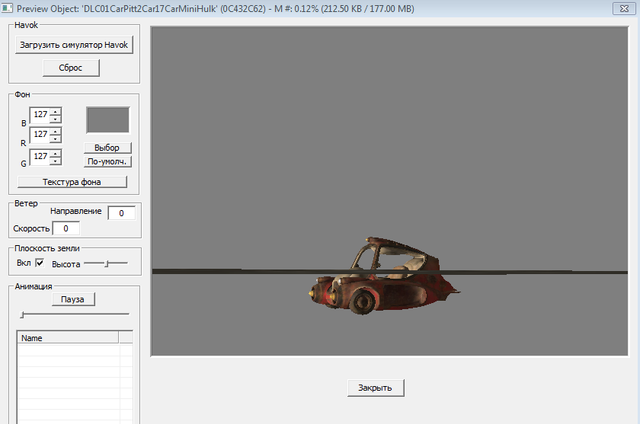The width and height of the screenshot is (640, 424).
Task: Click the car model in preview viewport
Action: tap(384, 275)
